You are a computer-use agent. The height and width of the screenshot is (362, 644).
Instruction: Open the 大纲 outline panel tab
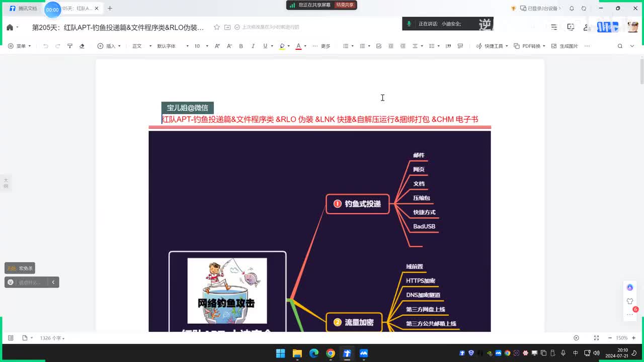click(x=6, y=183)
